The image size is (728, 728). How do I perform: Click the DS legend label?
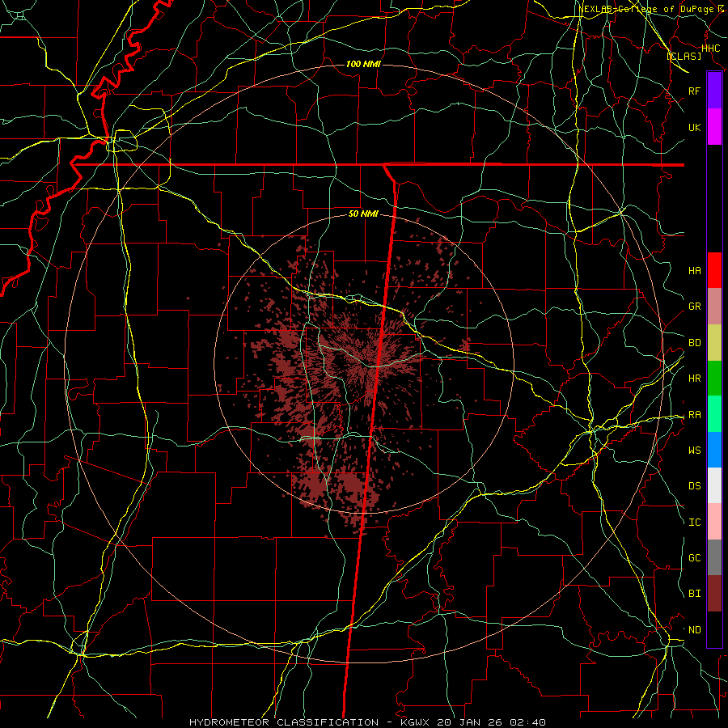coord(694,486)
